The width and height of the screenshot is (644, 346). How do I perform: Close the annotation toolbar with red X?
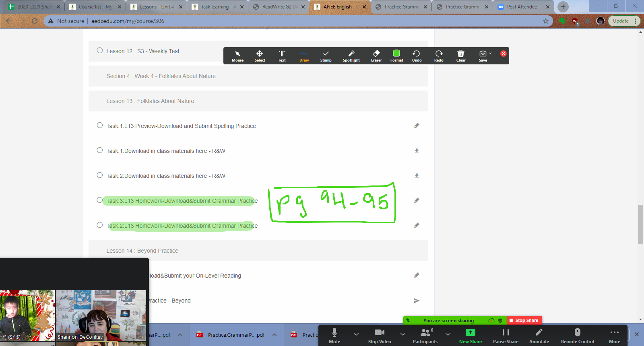[503, 54]
